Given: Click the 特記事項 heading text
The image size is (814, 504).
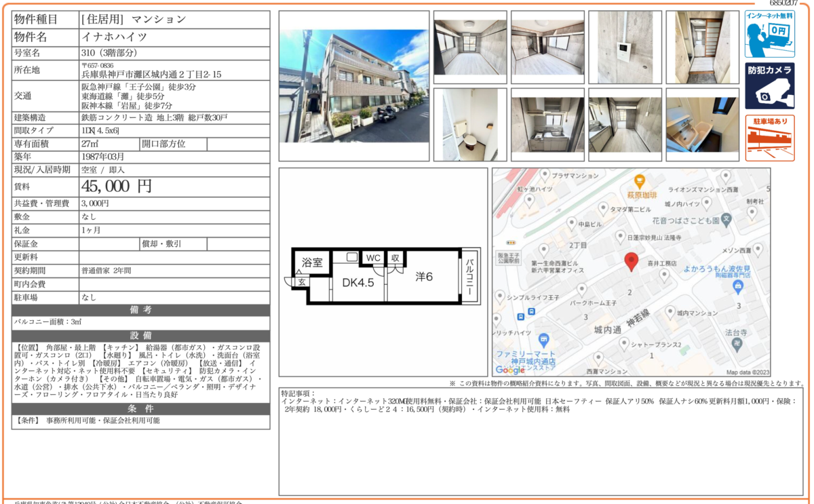Looking at the screenshot, I should 298,393.
